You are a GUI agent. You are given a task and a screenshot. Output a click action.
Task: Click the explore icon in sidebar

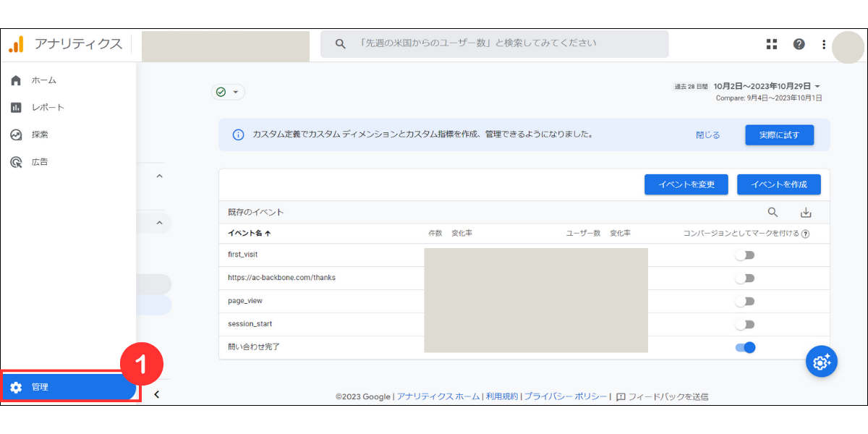point(16,135)
